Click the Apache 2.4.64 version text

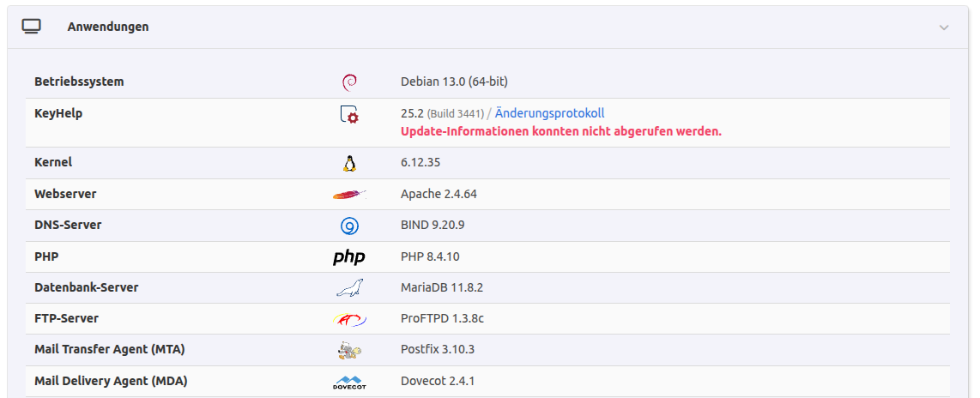click(x=439, y=194)
